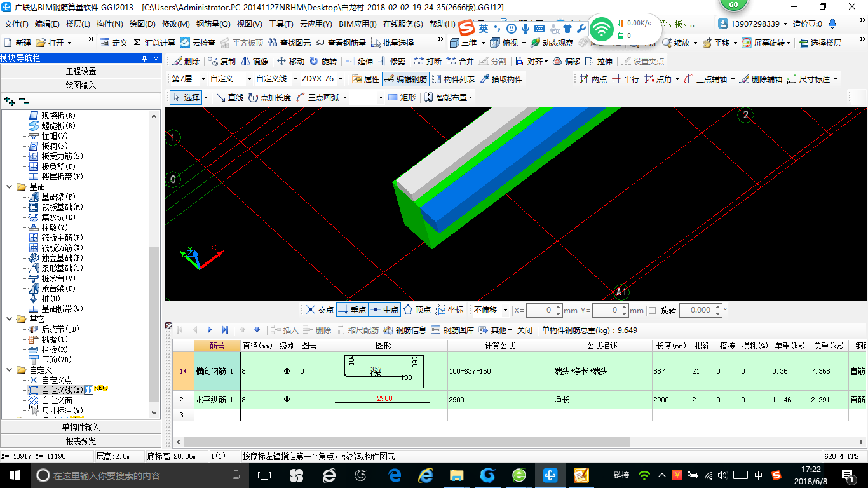Open 构件列表 component list
This screenshot has width=868, height=488.
[x=452, y=79]
